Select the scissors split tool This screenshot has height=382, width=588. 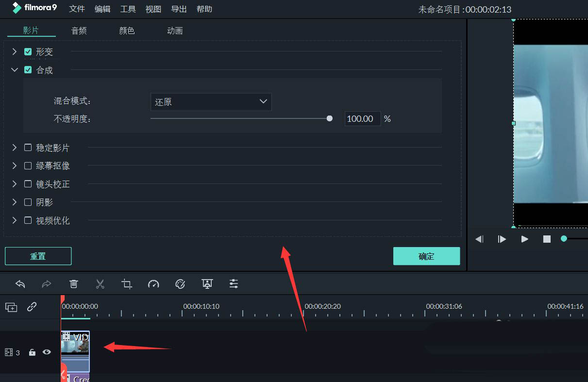(x=100, y=284)
